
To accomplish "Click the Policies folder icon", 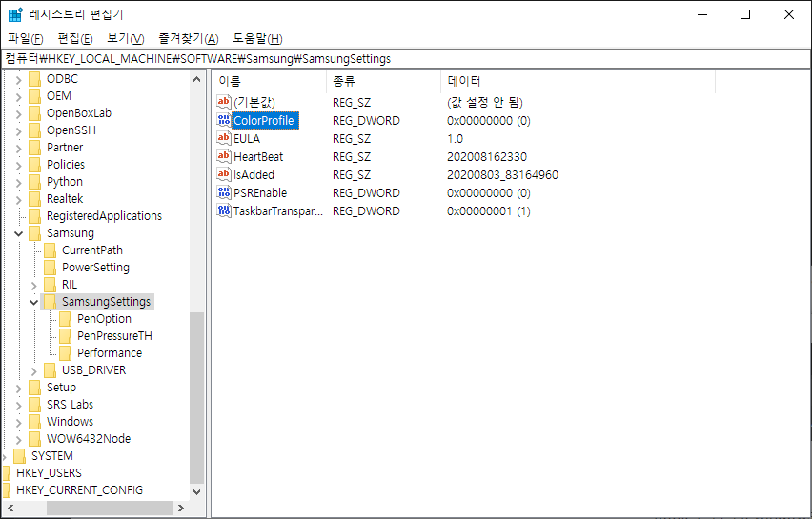I will pos(34,164).
